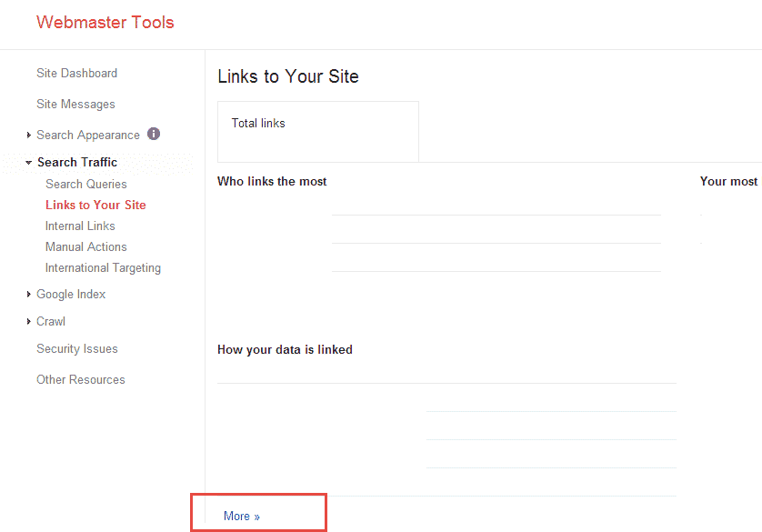
Task: Select Links to Your Site item
Action: coord(95,205)
